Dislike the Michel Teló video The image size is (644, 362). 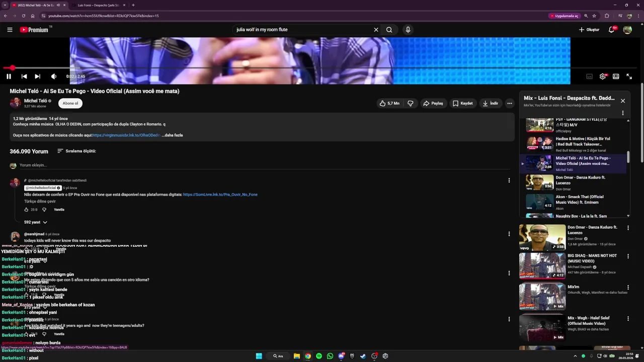pos(411,103)
